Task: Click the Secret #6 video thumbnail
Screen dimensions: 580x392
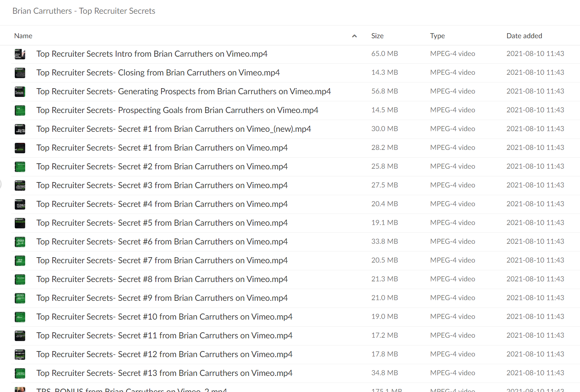Action: coord(20,242)
